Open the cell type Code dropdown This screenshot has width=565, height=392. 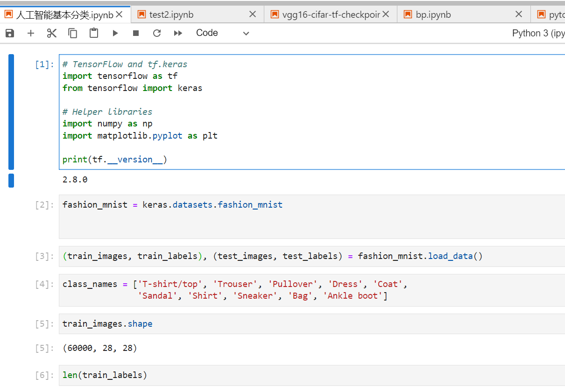pyautogui.click(x=223, y=33)
